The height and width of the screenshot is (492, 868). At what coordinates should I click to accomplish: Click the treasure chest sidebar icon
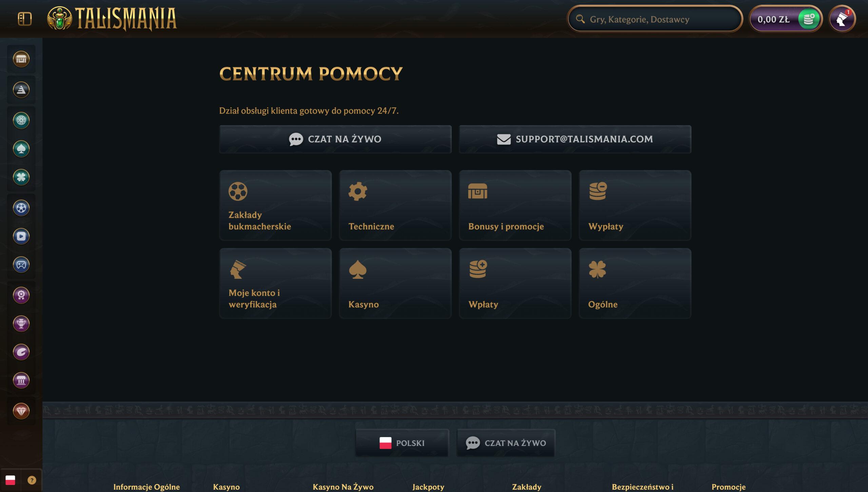click(x=21, y=59)
